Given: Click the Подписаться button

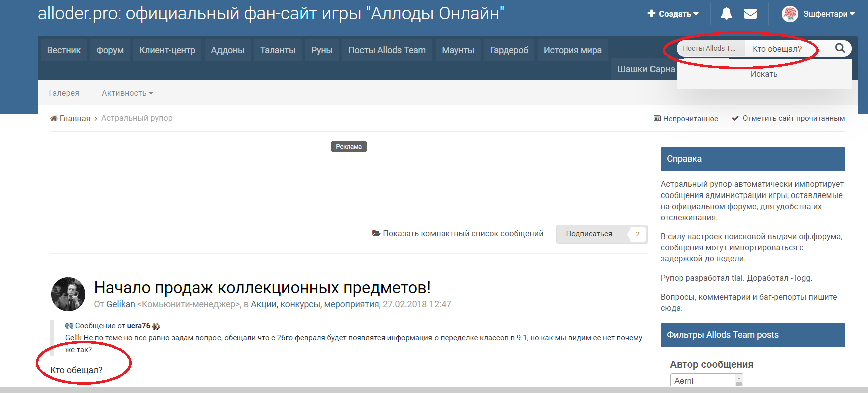Looking at the screenshot, I should coord(589,234).
